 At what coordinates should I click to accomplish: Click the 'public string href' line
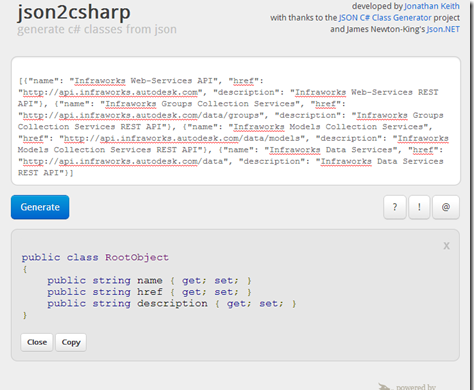coord(149,292)
